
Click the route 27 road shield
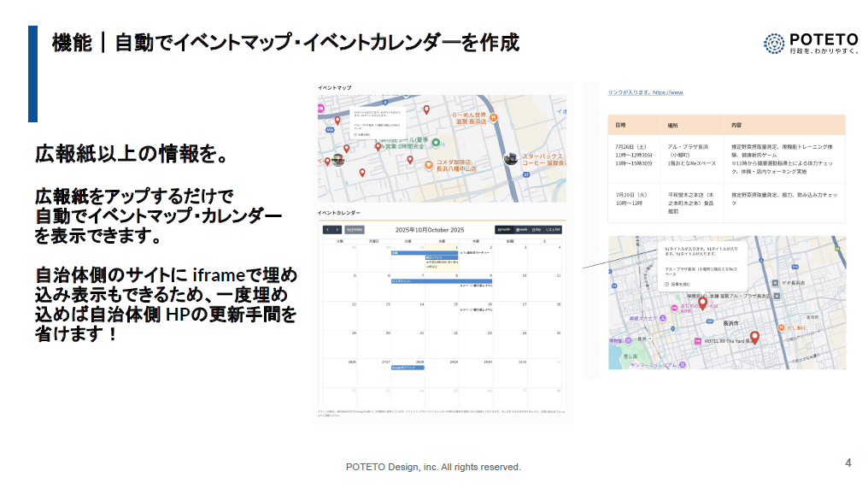pos(526,174)
